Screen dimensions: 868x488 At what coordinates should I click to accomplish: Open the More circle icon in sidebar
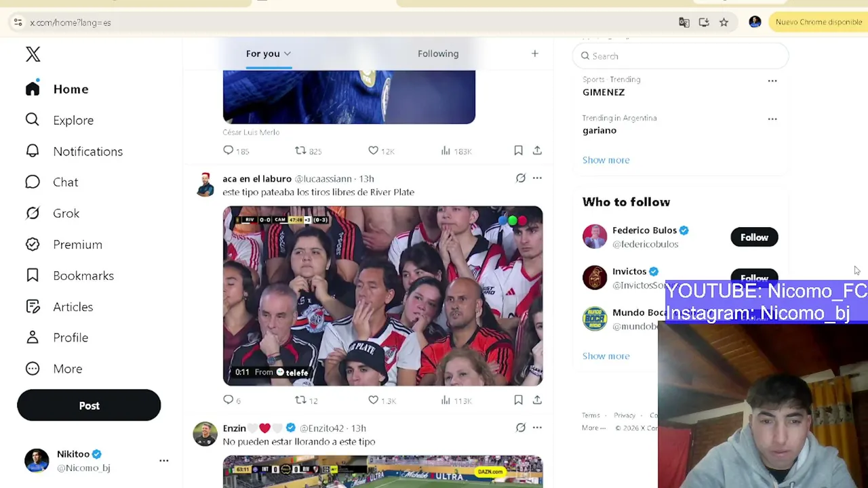pyautogui.click(x=33, y=369)
